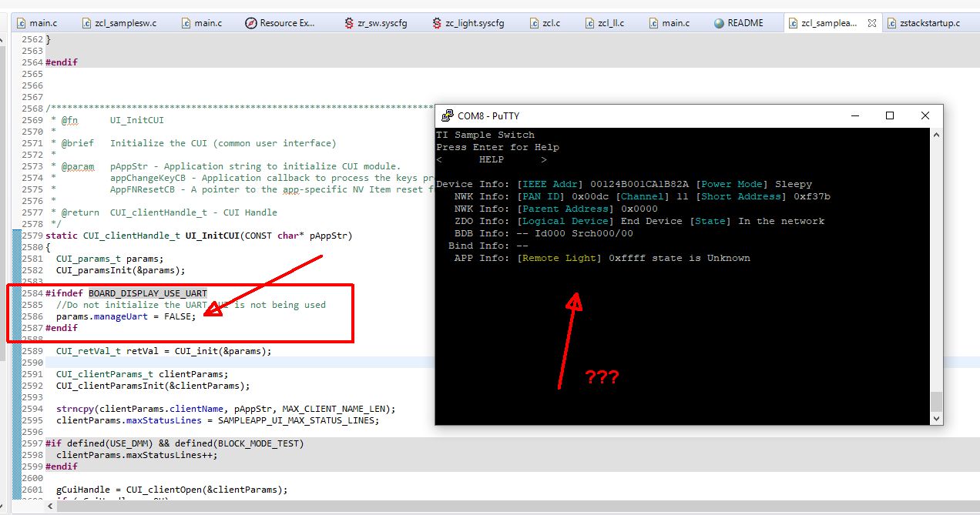Click 'CUI_paramsInit(&params);' on line 2582
Screen dimensions: 980x515
[121, 270]
